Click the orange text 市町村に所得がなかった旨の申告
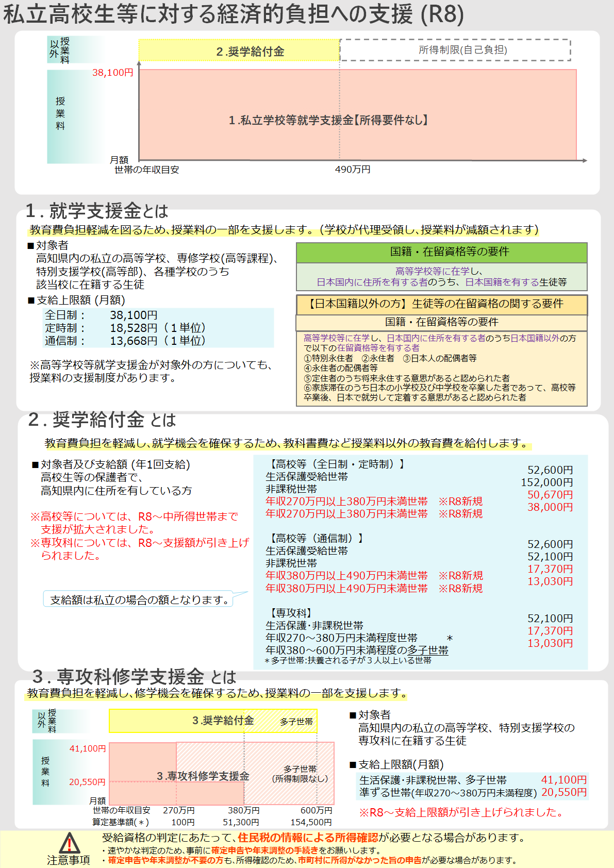 tap(360, 860)
